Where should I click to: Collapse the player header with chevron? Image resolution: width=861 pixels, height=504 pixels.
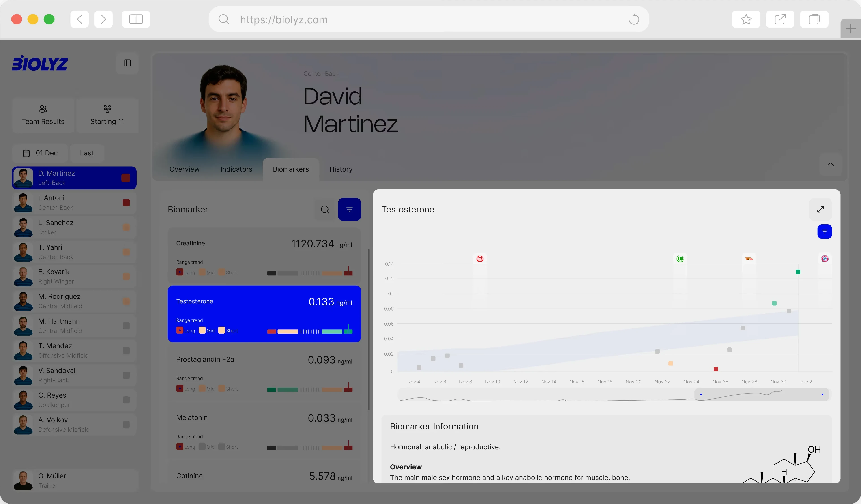point(831,164)
